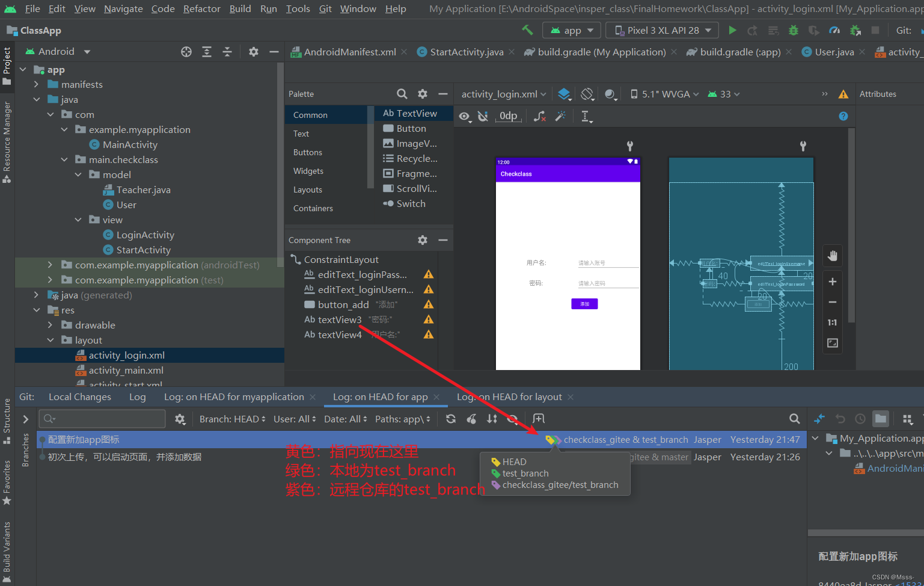Screen dimensions: 924x586
Task: Expand the manifests folder
Action: (x=37, y=84)
